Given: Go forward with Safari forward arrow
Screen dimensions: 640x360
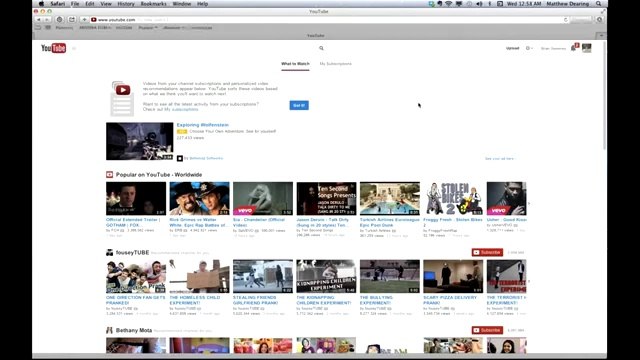Looking at the screenshot, I should click(x=47, y=20).
